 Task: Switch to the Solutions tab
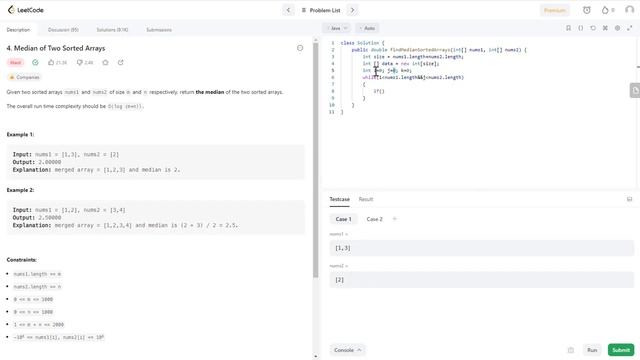tap(112, 30)
